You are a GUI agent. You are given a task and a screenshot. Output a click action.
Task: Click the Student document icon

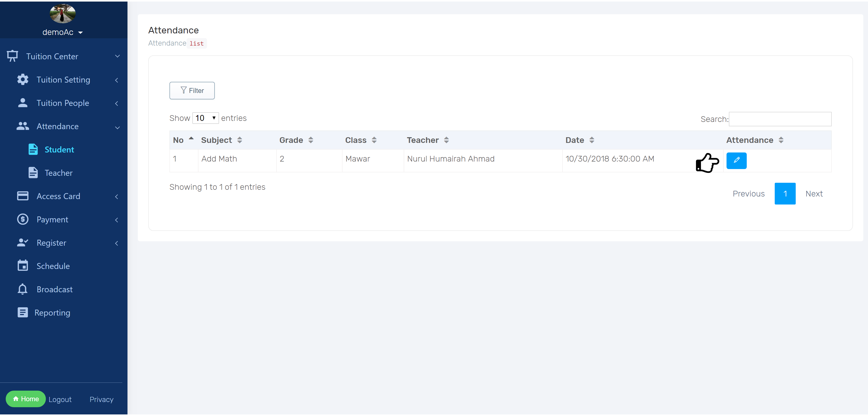33,149
